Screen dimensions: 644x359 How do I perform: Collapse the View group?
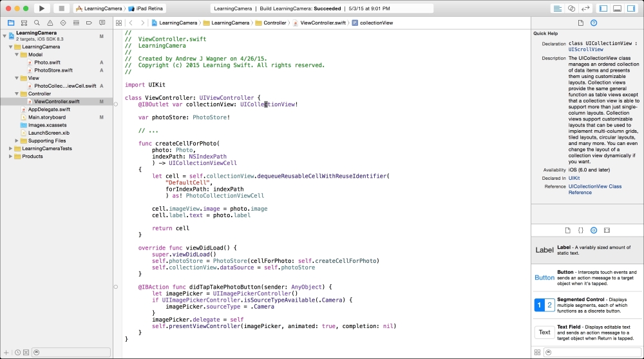17,78
